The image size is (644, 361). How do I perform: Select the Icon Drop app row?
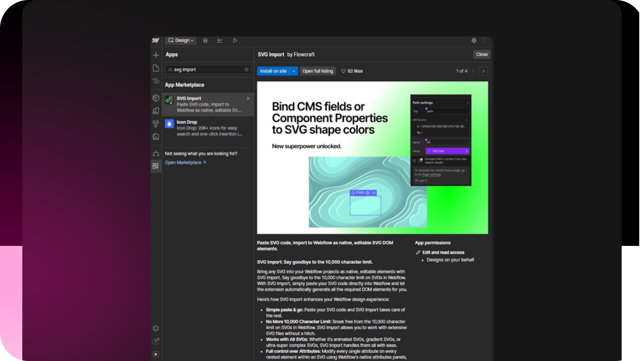pos(208,128)
